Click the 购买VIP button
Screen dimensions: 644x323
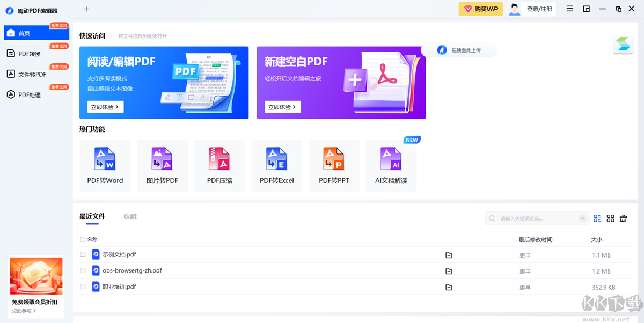point(480,9)
